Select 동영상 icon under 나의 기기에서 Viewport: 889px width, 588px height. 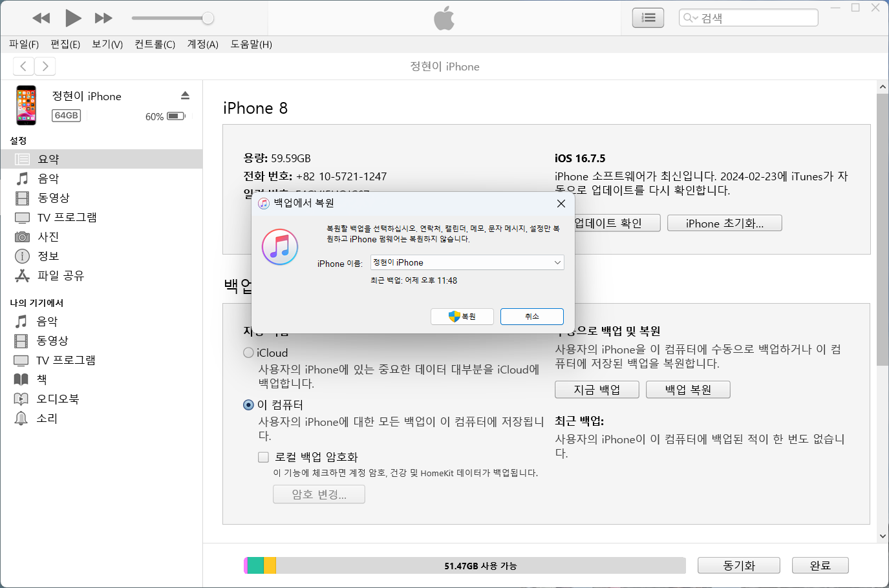[21, 341]
